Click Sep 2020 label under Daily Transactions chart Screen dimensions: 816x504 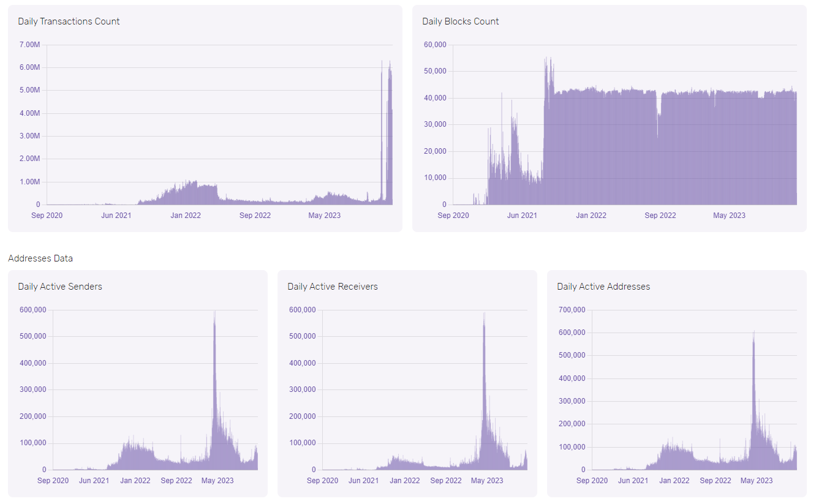(x=47, y=216)
